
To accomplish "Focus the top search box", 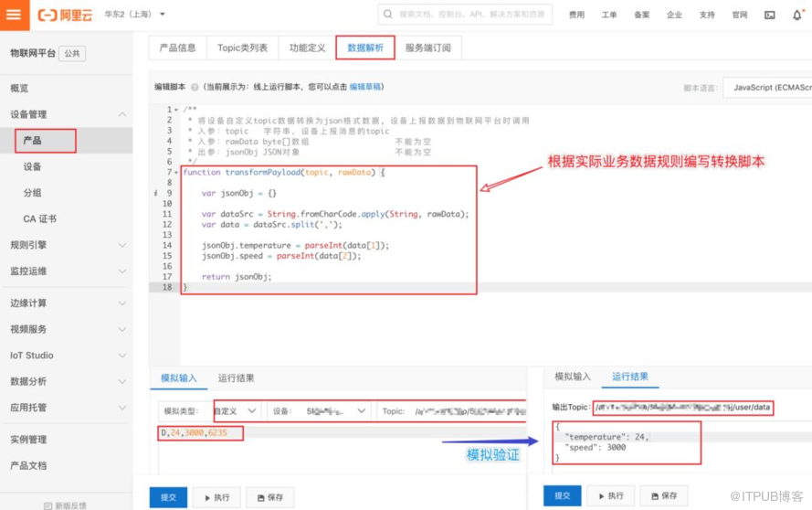I will [465, 15].
